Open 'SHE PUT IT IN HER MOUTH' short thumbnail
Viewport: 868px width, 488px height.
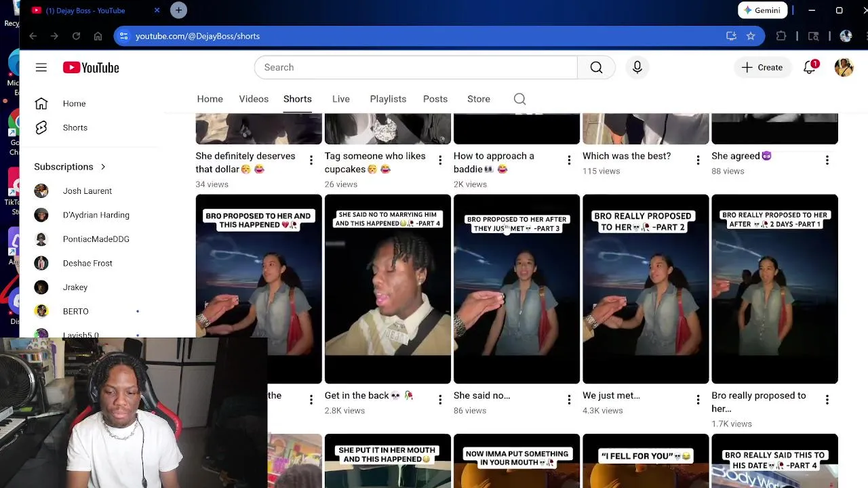tap(388, 461)
